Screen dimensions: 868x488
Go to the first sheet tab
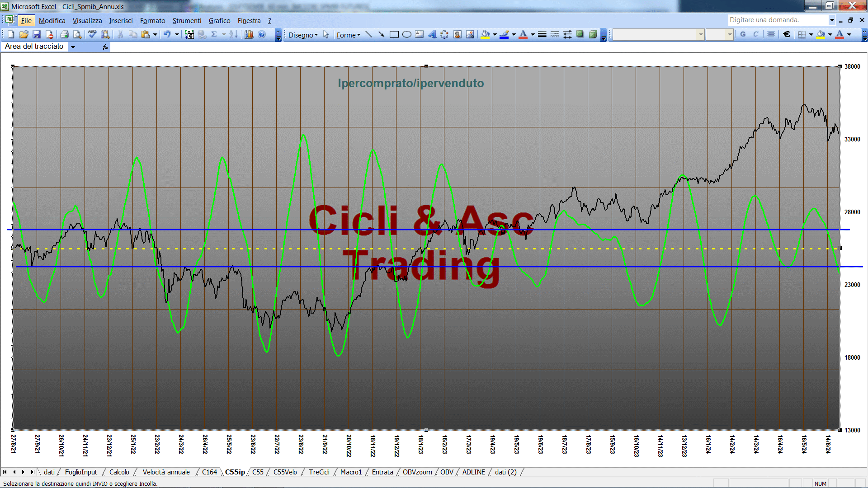click(x=5, y=472)
